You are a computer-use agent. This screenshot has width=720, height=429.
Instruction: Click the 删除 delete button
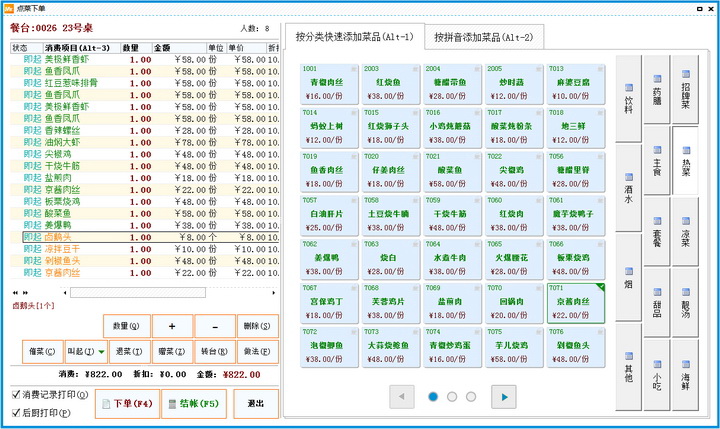pyautogui.click(x=259, y=326)
